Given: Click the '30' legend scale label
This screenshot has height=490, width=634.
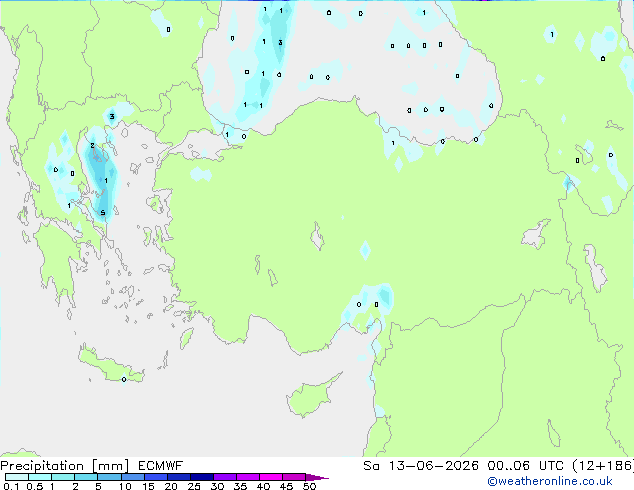Looking at the screenshot, I should (217, 486).
